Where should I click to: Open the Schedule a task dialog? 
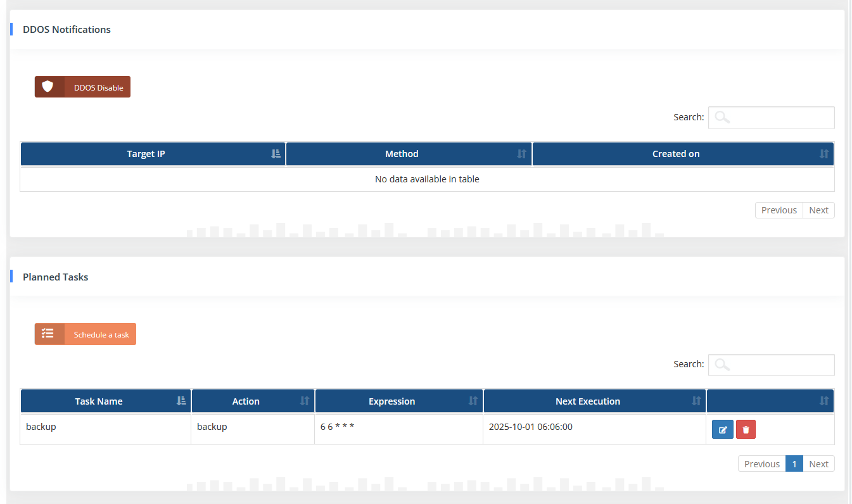point(101,334)
